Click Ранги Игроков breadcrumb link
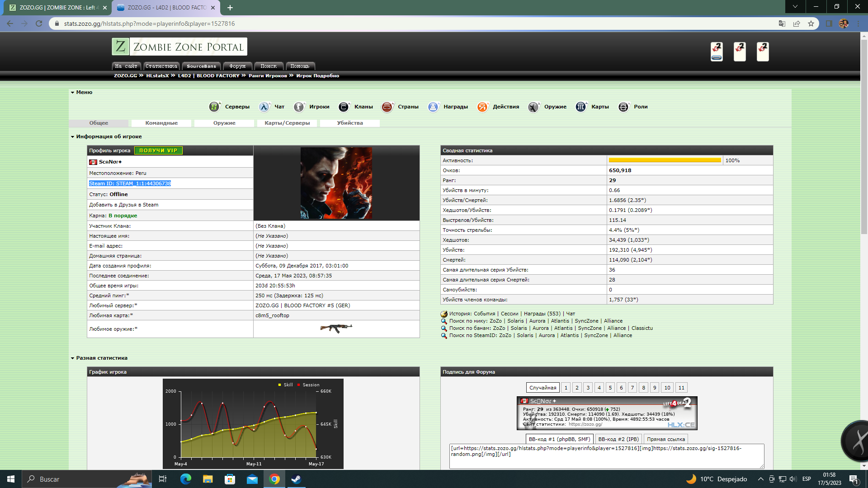 [x=268, y=76]
